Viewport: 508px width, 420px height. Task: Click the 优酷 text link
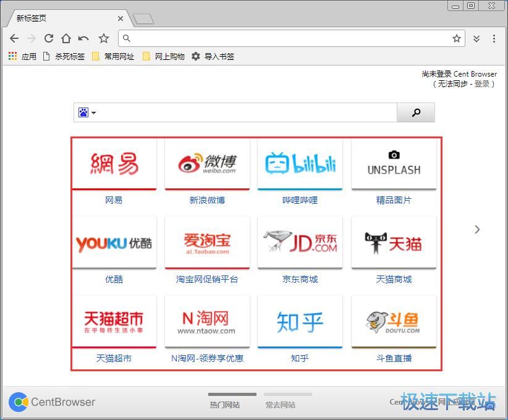[x=114, y=279]
